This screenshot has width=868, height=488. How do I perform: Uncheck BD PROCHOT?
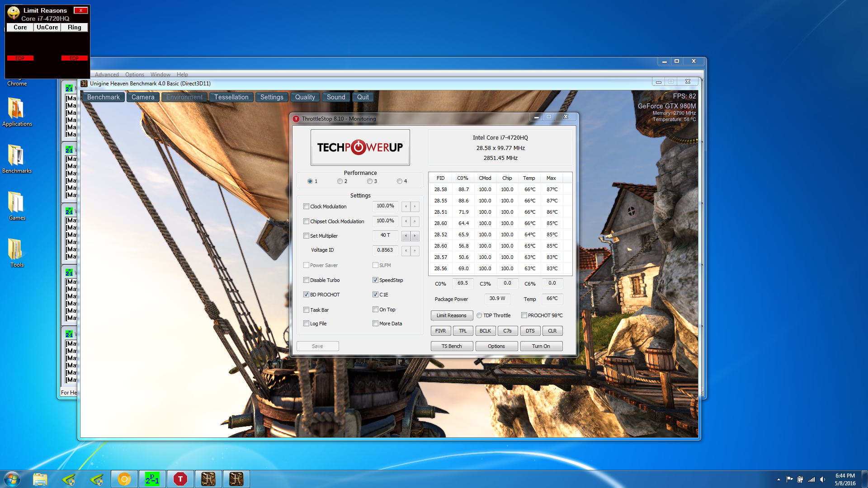click(x=306, y=295)
